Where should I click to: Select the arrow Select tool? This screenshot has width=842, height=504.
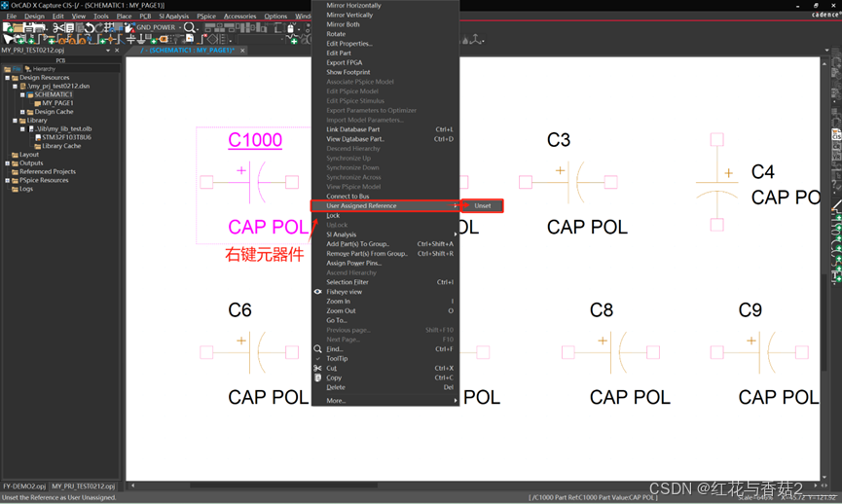(8, 40)
